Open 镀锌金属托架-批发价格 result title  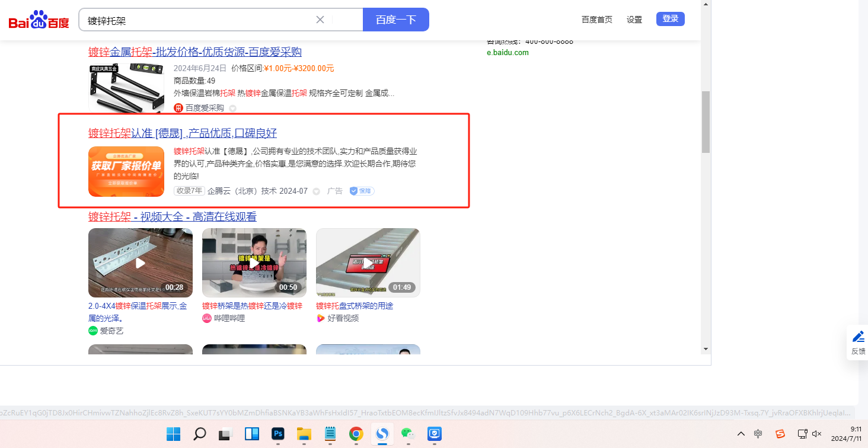195,52
